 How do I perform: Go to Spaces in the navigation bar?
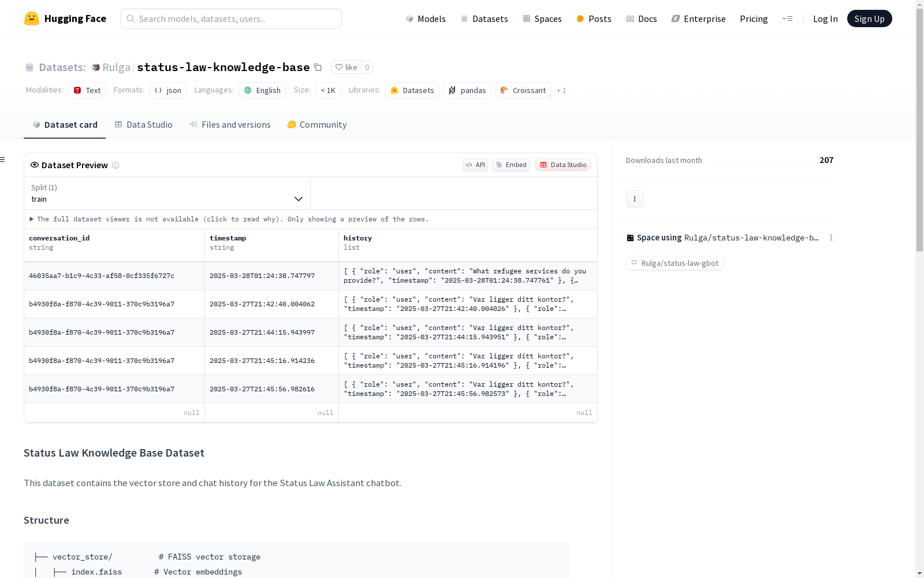tap(542, 18)
